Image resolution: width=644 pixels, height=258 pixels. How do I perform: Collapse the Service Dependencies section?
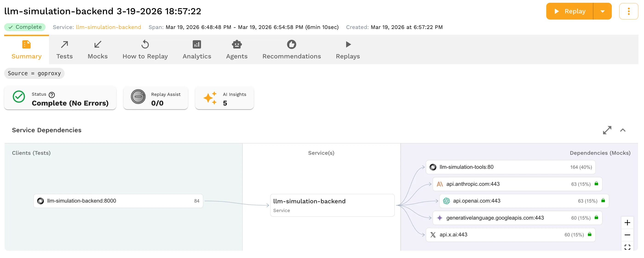click(x=623, y=130)
